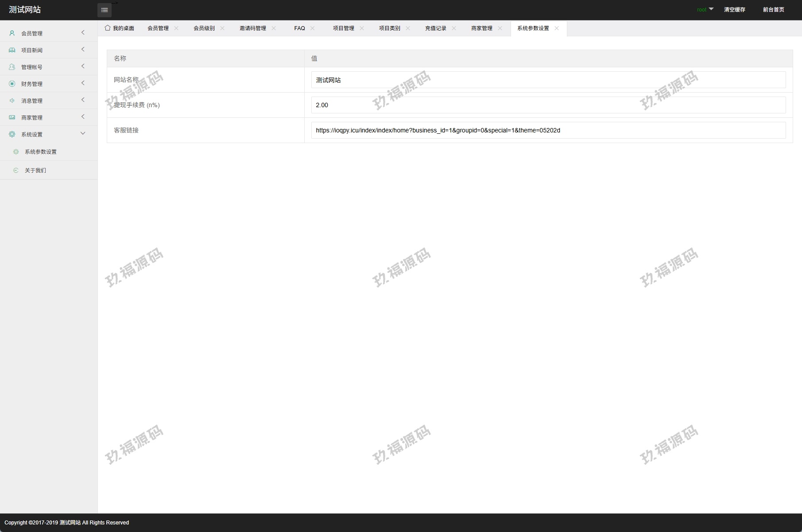The width and height of the screenshot is (802, 532).
Task: Click the 商家管理 icon in sidebar
Action: point(12,117)
